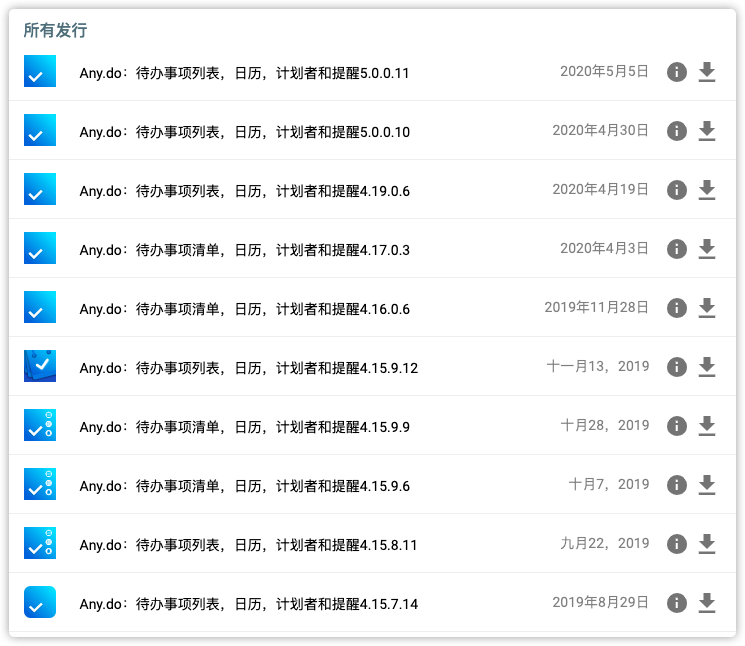Open the Any.do 4.17.0.3 release link
The image size is (745, 646).
pyautogui.click(x=244, y=250)
